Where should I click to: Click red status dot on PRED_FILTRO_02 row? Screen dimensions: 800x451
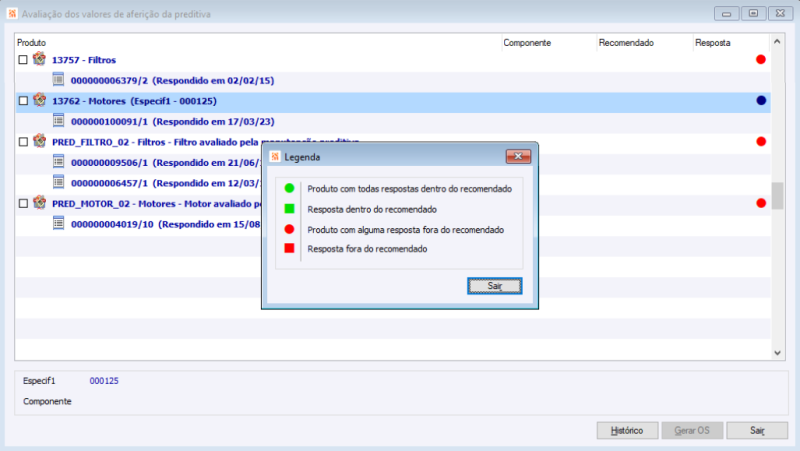click(x=761, y=142)
